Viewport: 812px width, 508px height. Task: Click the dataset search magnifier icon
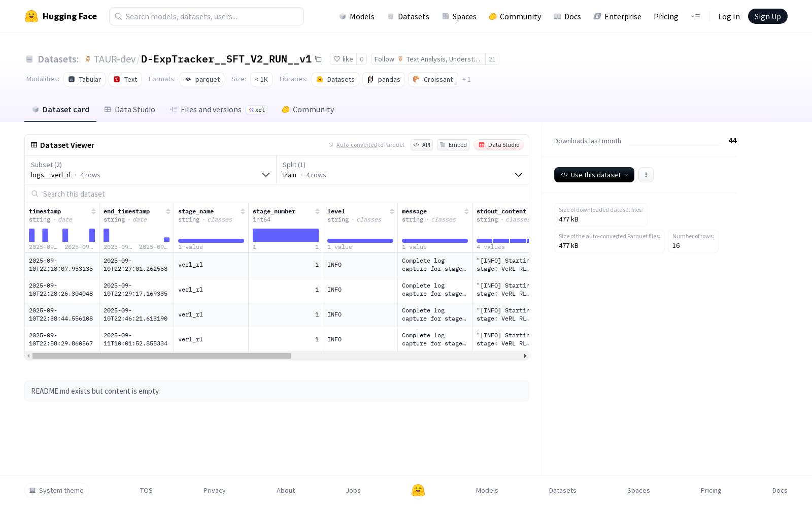pos(35,194)
